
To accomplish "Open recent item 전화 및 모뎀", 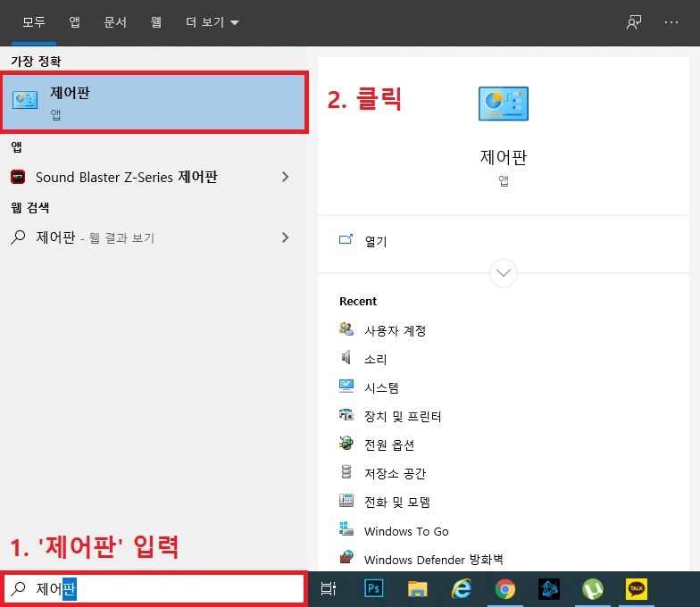I will point(396,502).
